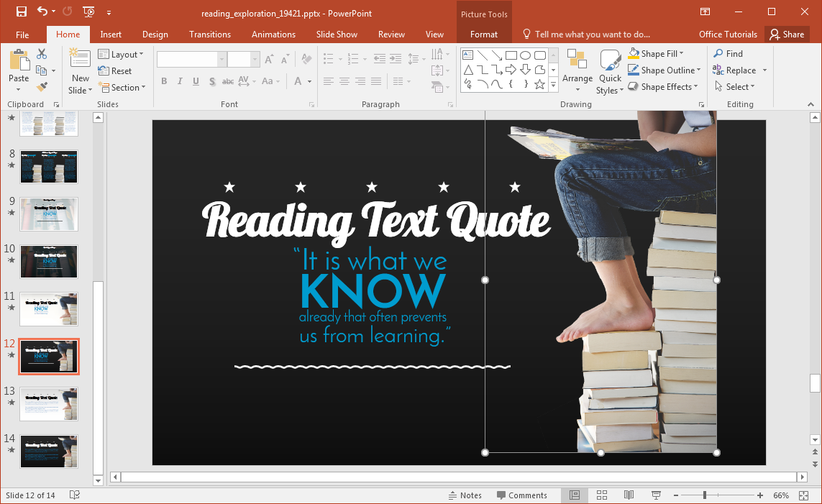Toggle Bold formatting
The image size is (822, 504).
coord(164,81)
